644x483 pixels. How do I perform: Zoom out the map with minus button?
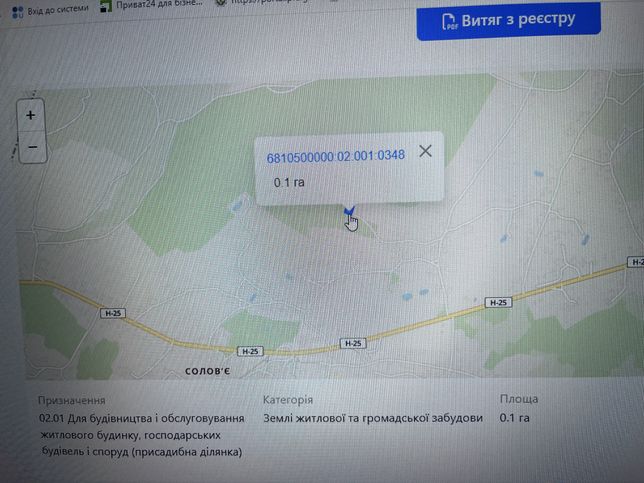pos(32,147)
